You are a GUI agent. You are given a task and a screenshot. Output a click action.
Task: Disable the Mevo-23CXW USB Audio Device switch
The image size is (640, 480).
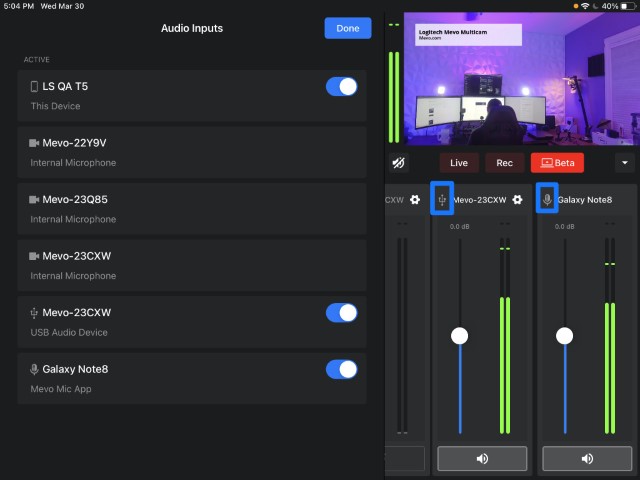341,313
